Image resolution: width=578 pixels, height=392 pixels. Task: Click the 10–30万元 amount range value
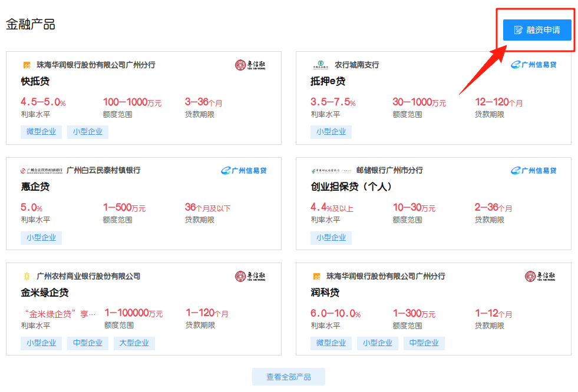[414, 208]
